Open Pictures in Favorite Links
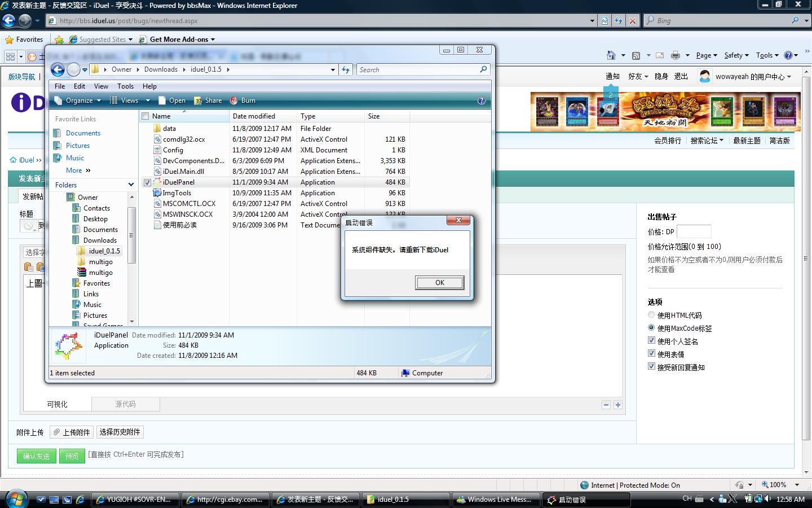The width and height of the screenshot is (812, 508). tap(78, 145)
